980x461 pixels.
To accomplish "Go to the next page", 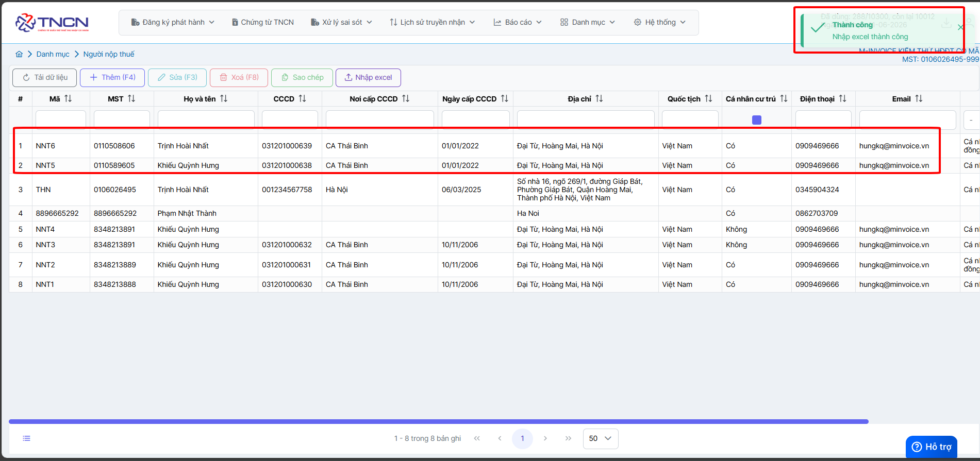I will (x=545, y=438).
